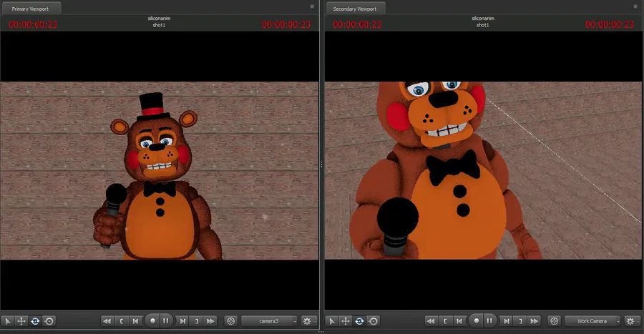Toggle scene camera button in Secondary Viewport
The height and width of the screenshot is (334, 644).
(555, 321)
